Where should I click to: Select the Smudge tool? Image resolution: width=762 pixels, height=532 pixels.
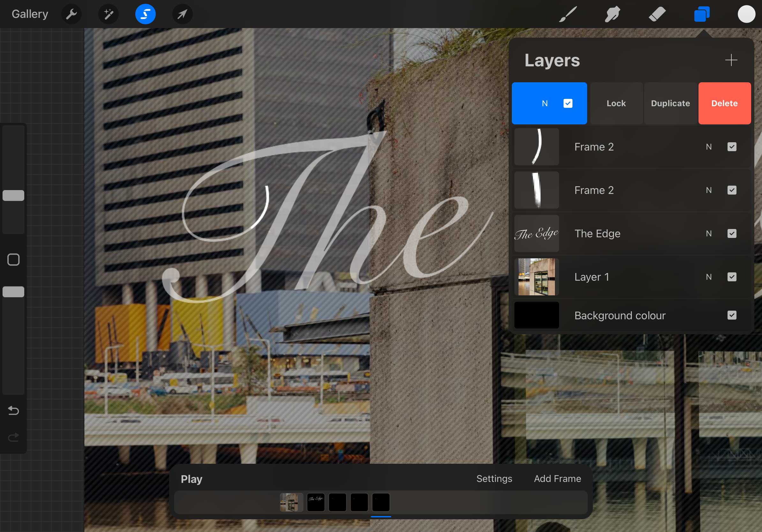[612, 14]
